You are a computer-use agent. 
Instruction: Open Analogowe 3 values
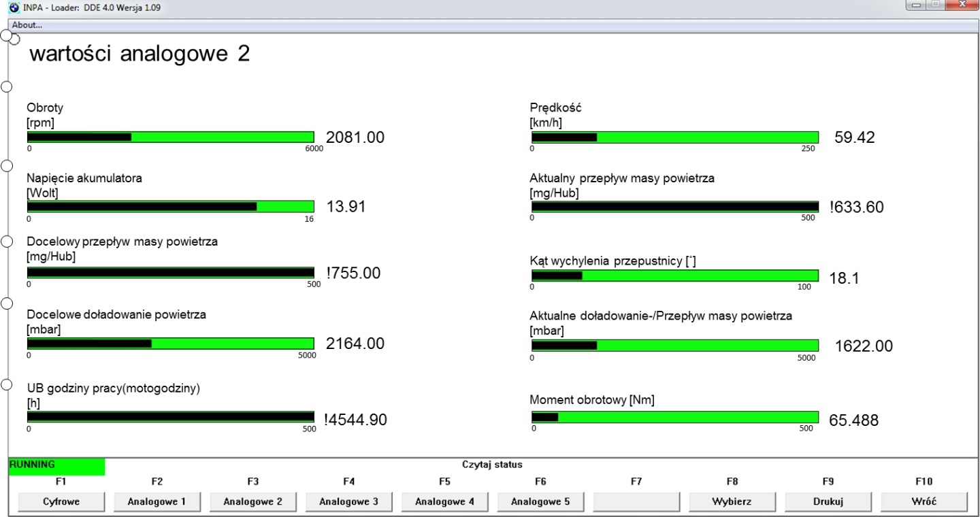349,502
